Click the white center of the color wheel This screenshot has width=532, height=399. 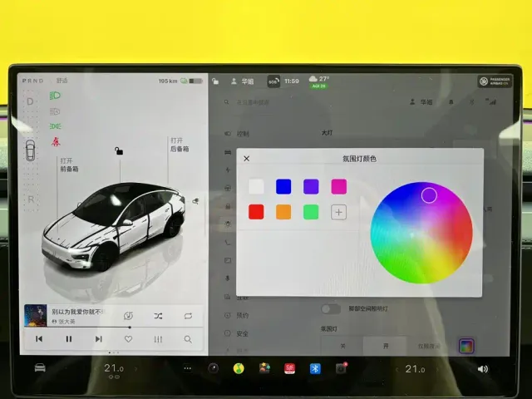(412, 234)
